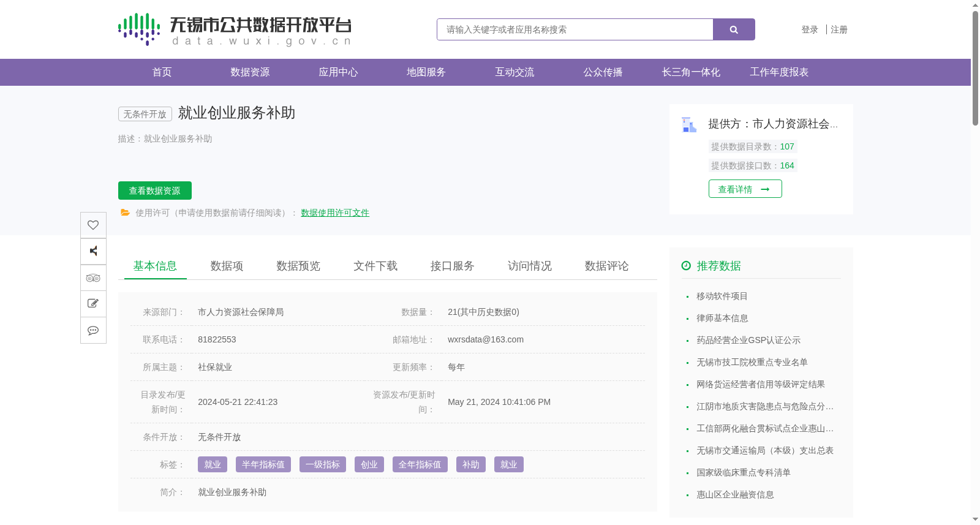Click the provider title 市人力资源社会
The height and width of the screenshot is (525, 980).
773,124
